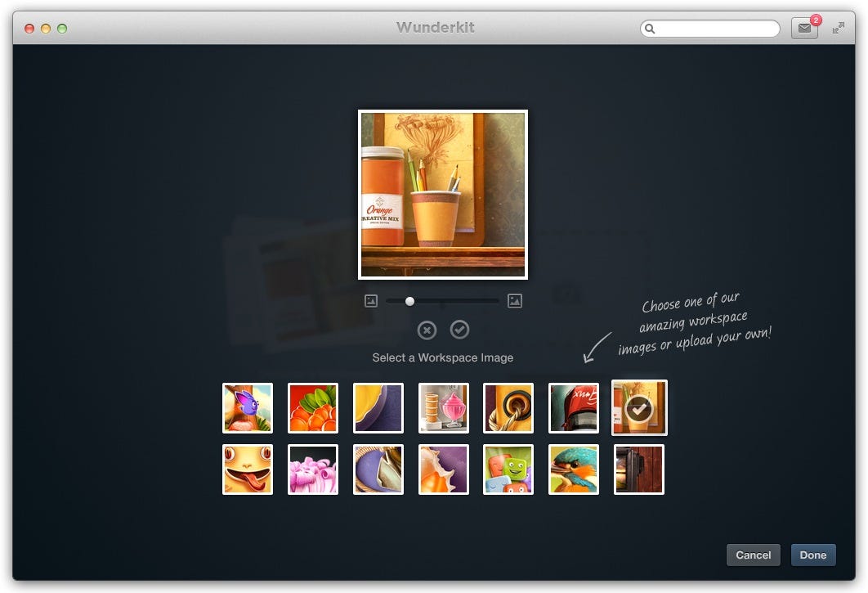Click the magnifier icon in search field
This screenshot has width=868, height=593.
pos(650,29)
